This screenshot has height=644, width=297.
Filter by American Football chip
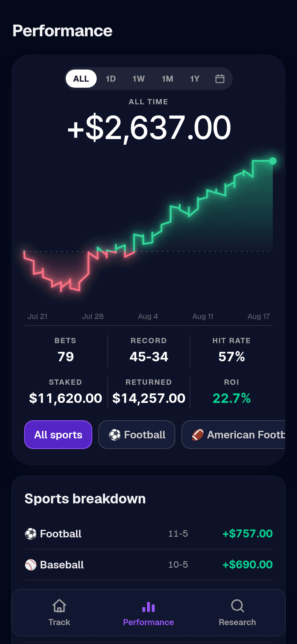click(234, 435)
